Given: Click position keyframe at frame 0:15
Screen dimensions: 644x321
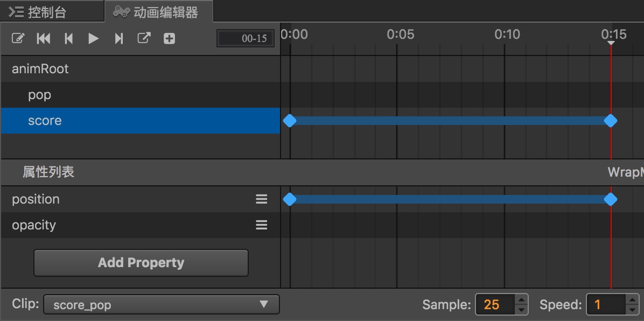Looking at the screenshot, I should tap(611, 199).
